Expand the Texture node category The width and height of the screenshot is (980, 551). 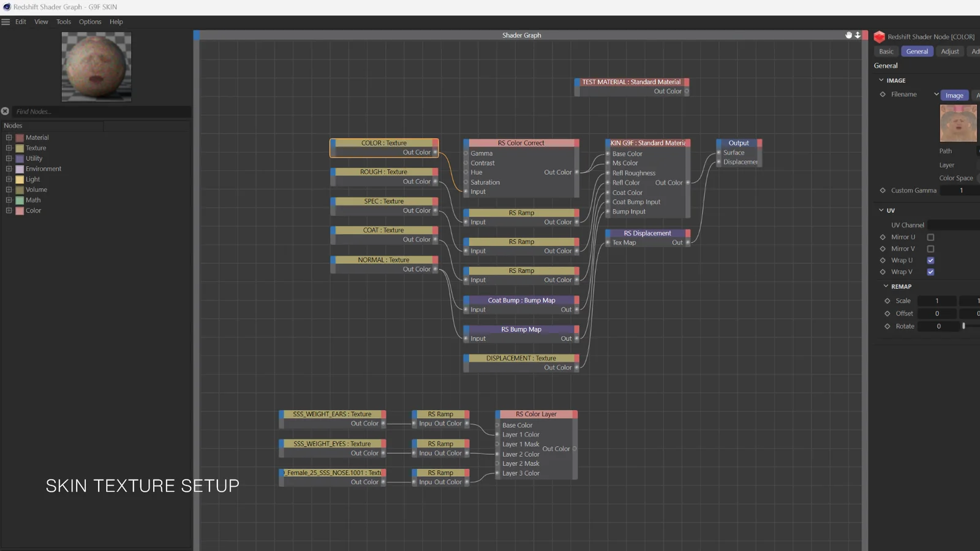click(x=9, y=148)
